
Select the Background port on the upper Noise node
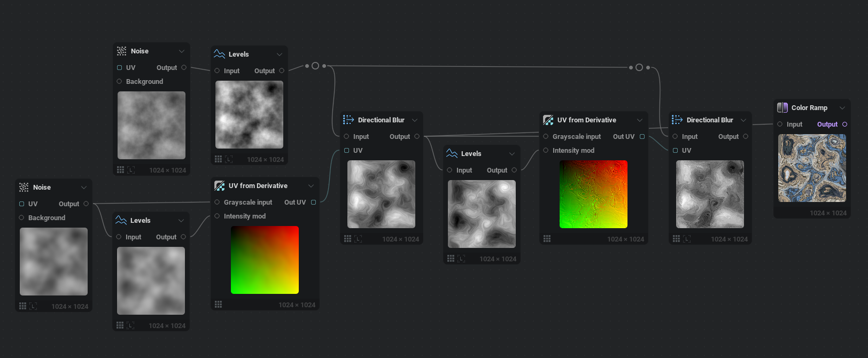[x=119, y=81]
